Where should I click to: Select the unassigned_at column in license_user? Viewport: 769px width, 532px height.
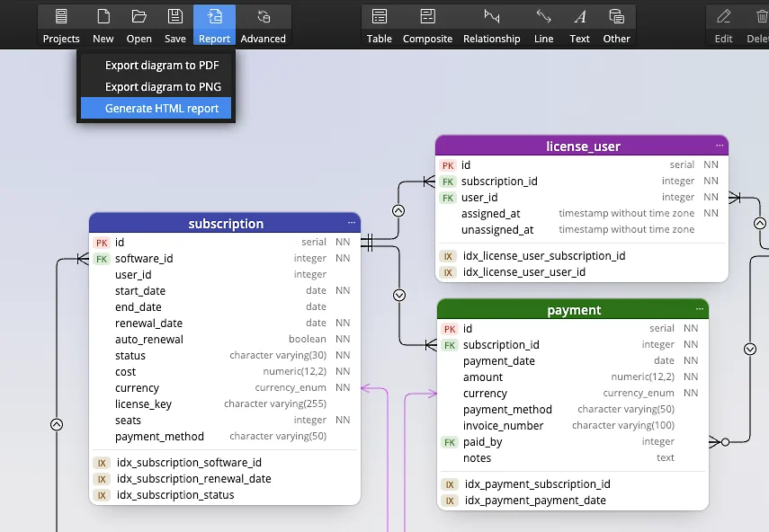coord(582,230)
